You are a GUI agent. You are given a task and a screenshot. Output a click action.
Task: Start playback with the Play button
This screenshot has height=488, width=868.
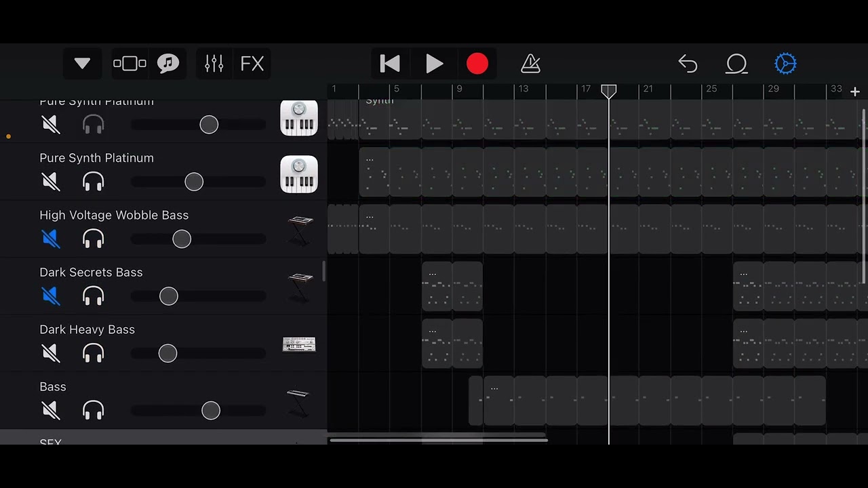(x=434, y=64)
